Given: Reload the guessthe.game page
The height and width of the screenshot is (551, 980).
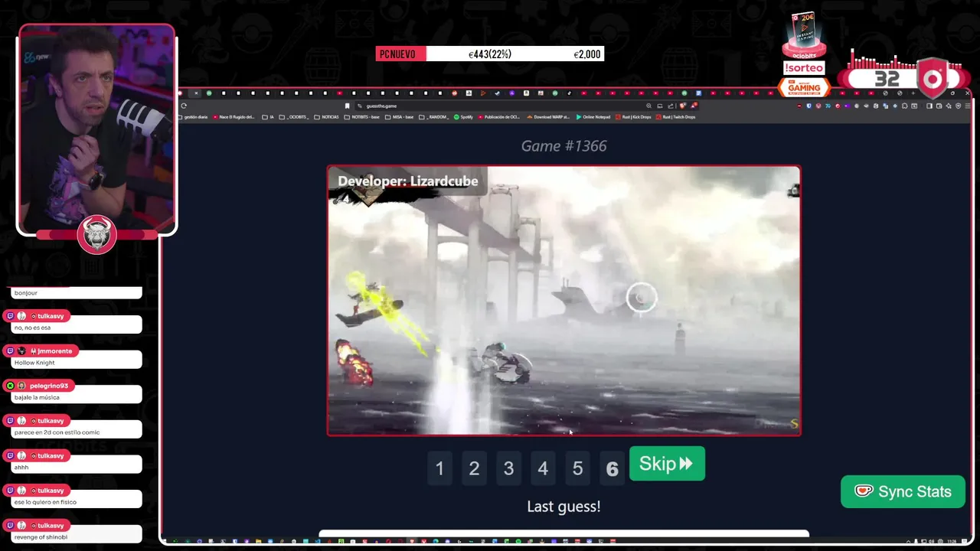Looking at the screenshot, I should click(x=184, y=106).
